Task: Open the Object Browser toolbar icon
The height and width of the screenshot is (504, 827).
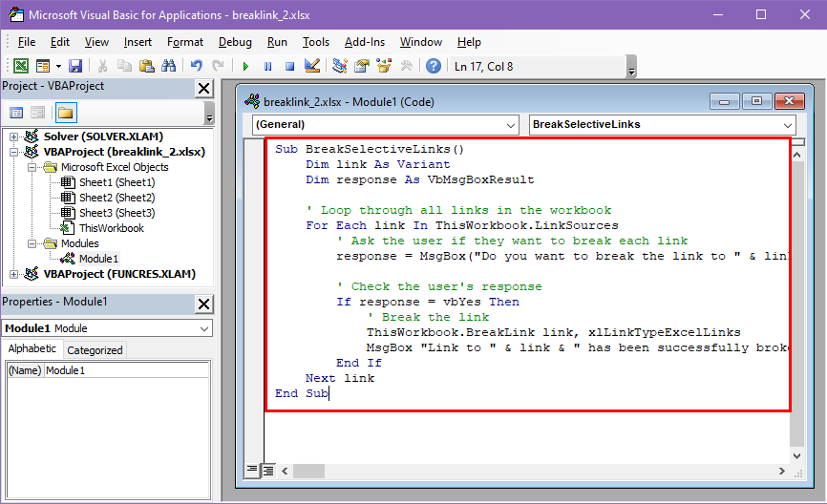Action: [x=384, y=66]
